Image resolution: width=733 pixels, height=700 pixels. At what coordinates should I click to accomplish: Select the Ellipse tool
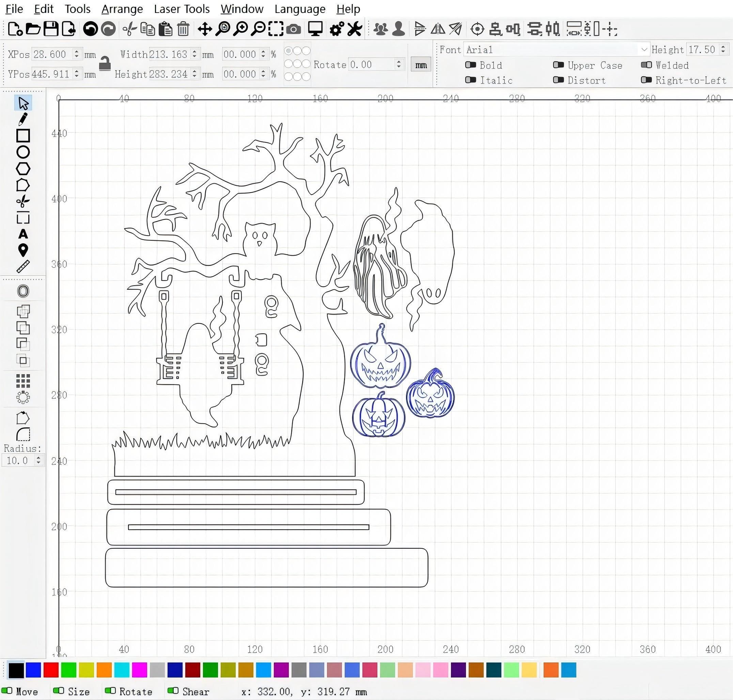[x=23, y=152]
